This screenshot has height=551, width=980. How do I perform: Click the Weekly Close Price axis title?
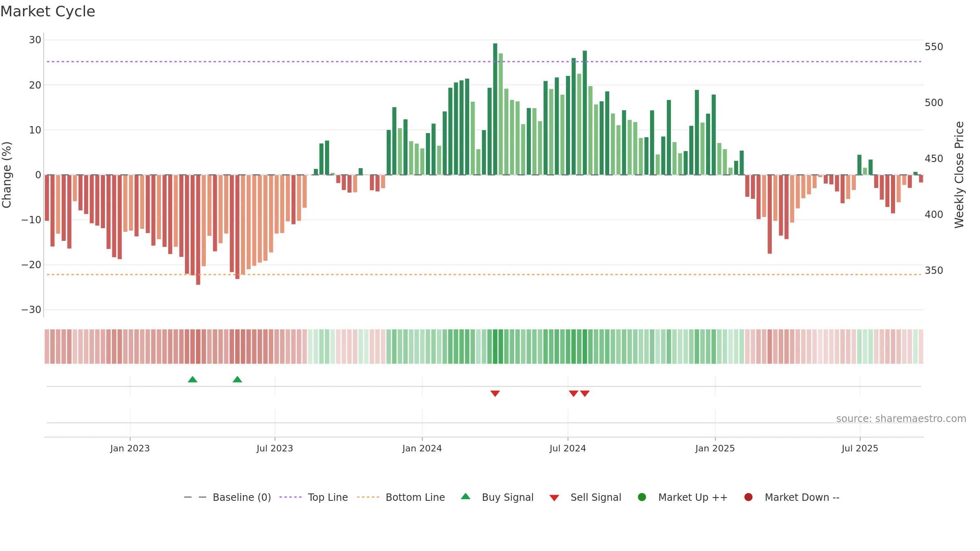coord(959,175)
